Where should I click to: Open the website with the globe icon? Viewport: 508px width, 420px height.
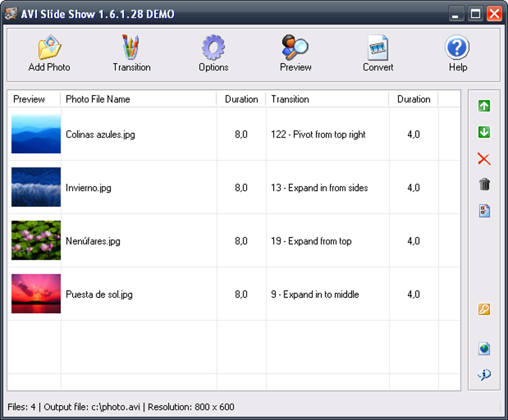click(484, 348)
